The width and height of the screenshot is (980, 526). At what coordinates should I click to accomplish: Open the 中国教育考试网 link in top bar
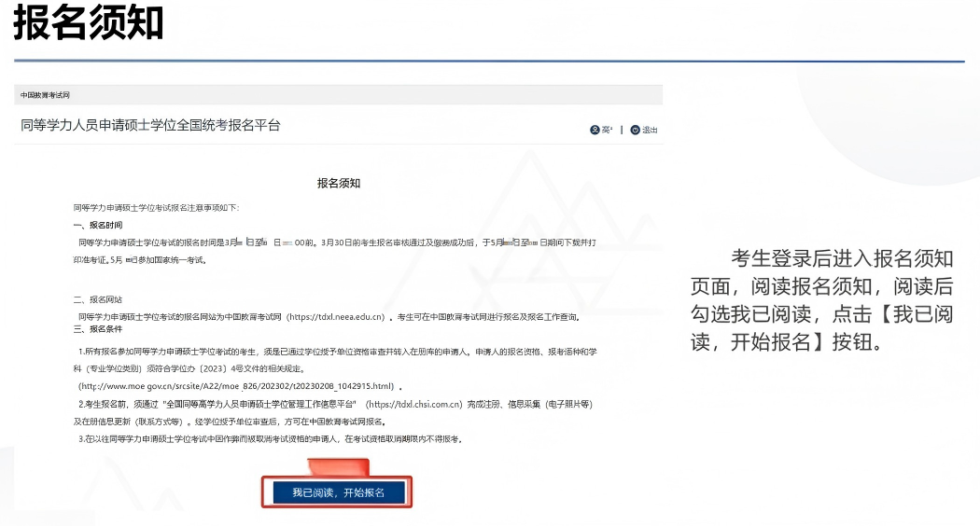pos(46,95)
